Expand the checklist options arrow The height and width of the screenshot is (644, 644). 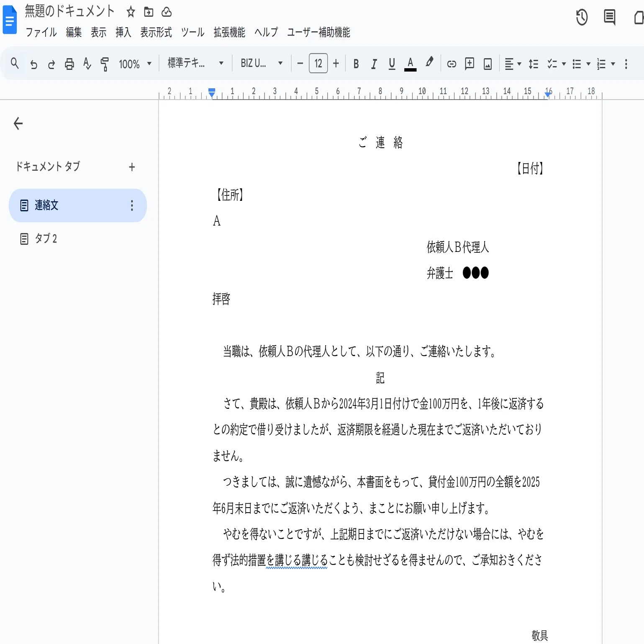tap(564, 64)
